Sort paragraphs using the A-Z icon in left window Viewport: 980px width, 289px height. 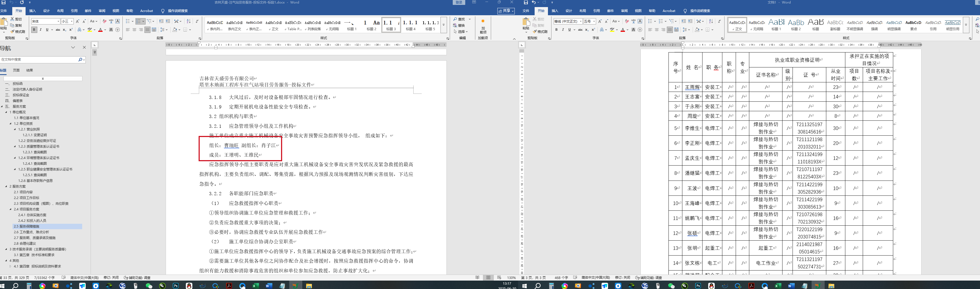tap(189, 21)
